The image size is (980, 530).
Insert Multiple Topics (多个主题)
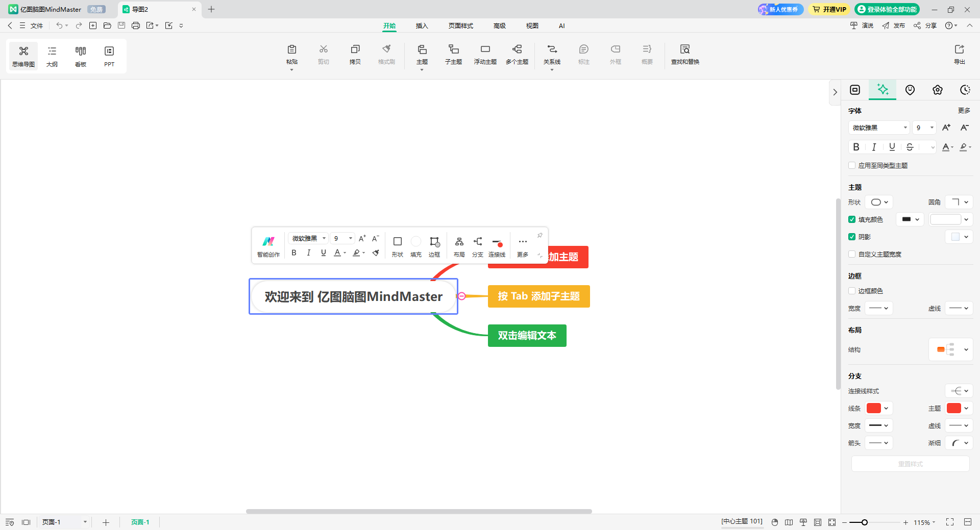click(517, 54)
